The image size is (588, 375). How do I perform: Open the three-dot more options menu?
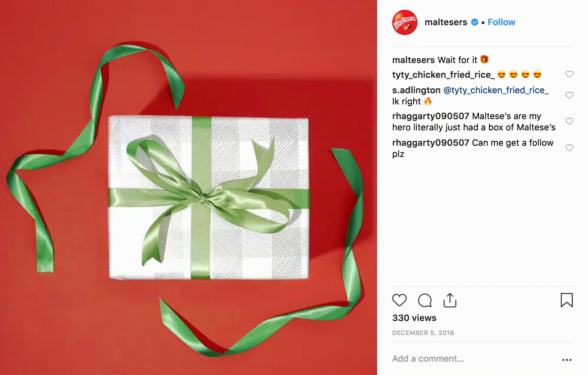(567, 360)
